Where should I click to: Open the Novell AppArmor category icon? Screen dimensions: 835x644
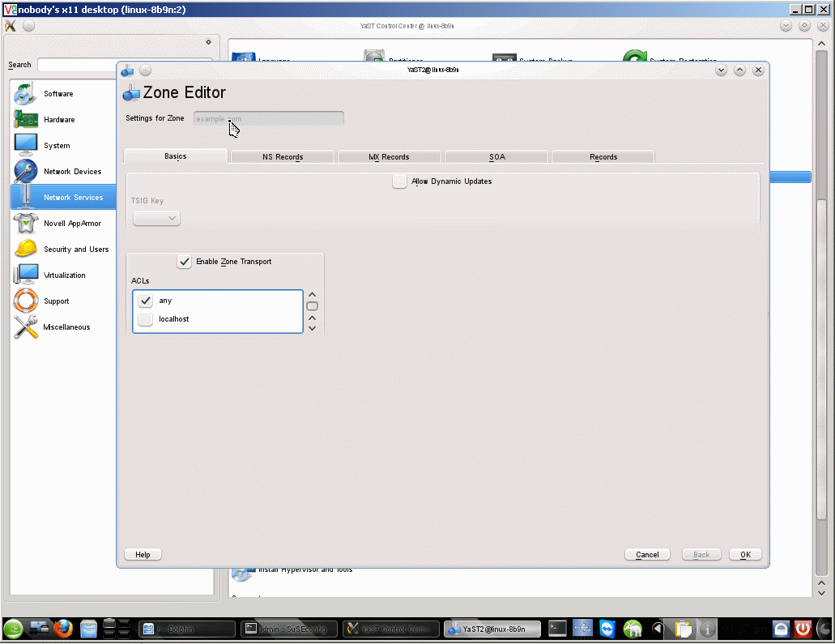pyautogui.click(x=26, y=224)
